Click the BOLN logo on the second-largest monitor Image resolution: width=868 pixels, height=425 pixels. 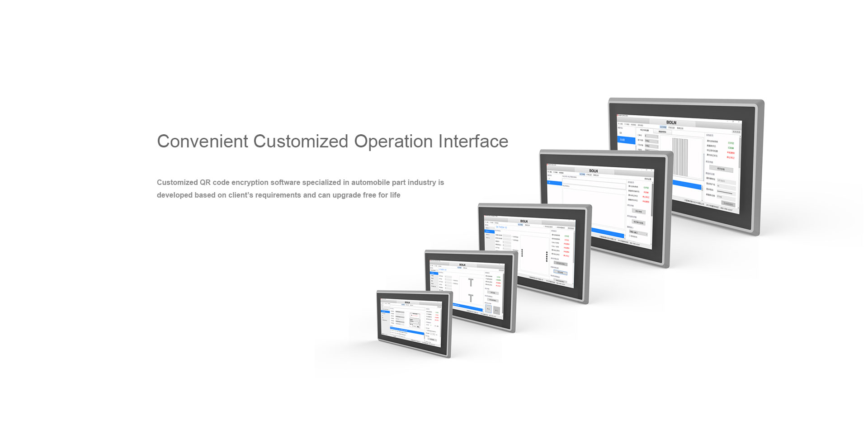coord(594,171)
